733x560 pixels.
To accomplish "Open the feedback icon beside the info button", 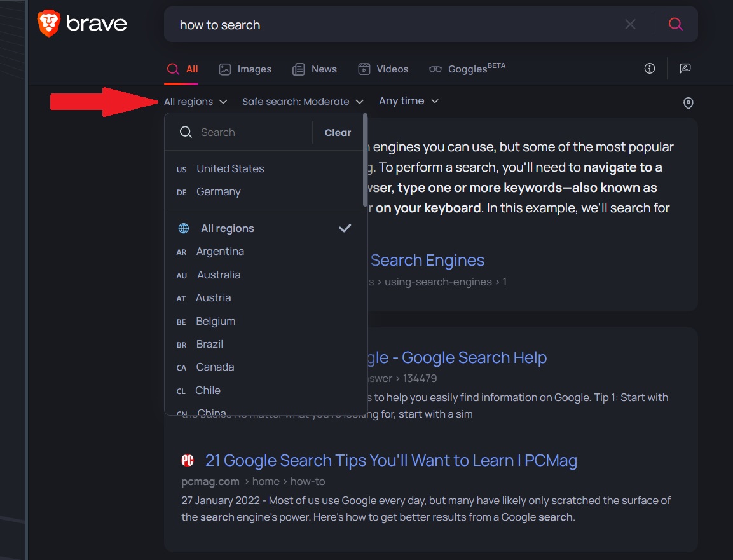I will coord(685,68).
